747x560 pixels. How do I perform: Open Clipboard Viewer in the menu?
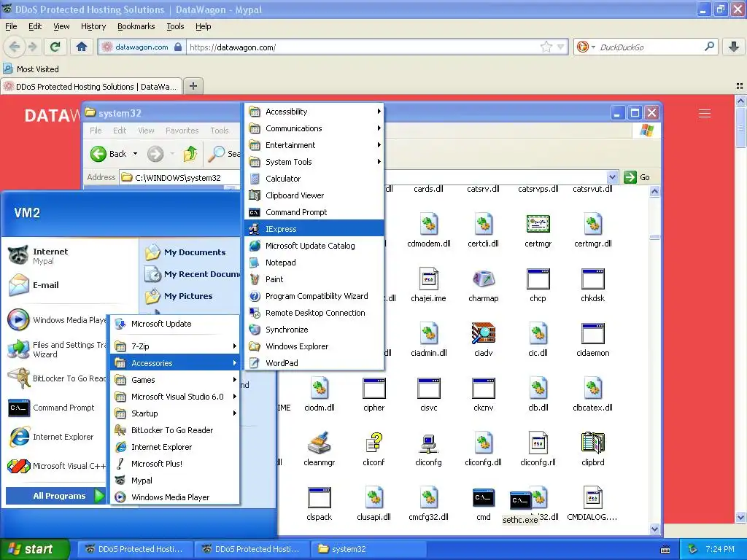pos(314,195)
